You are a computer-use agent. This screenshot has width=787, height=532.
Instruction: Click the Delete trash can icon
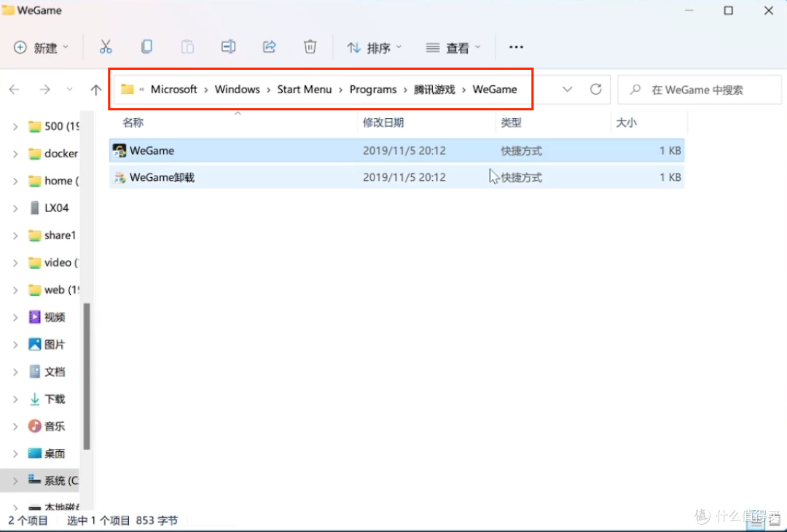click(x=310, y=47)
